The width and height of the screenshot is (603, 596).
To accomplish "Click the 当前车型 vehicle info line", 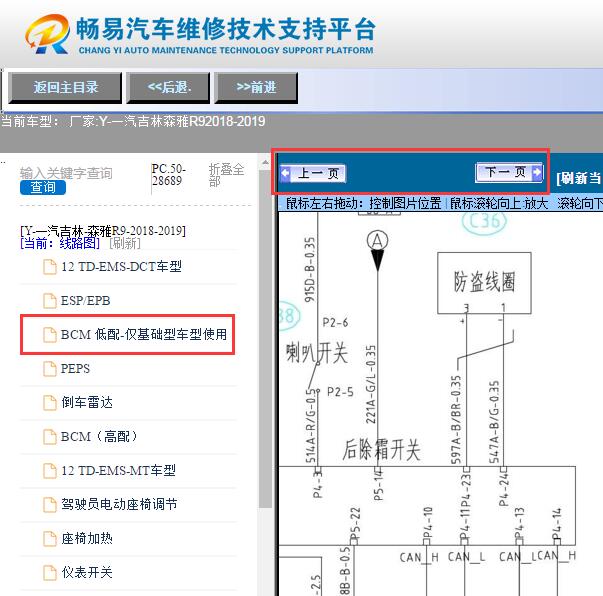I will click(133, 122).
